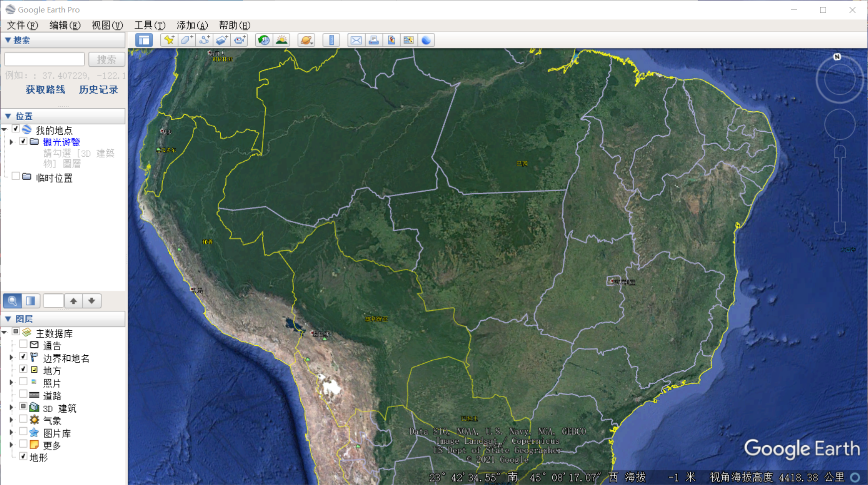Screen dimensions: 868x485
Task: Open the 视图(V) menu
Action: (107, 25)
